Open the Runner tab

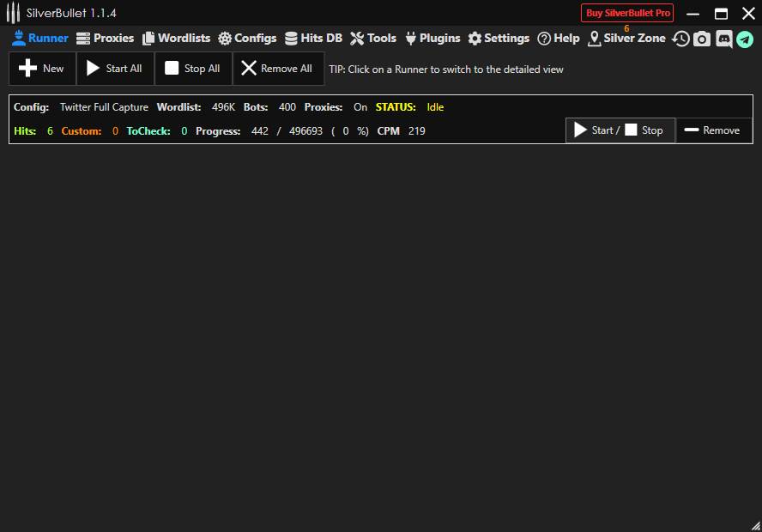pyautogui.click(x=40, y=38)
